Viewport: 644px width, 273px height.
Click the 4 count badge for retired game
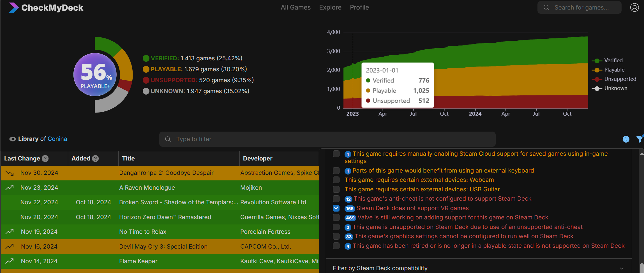348,246
